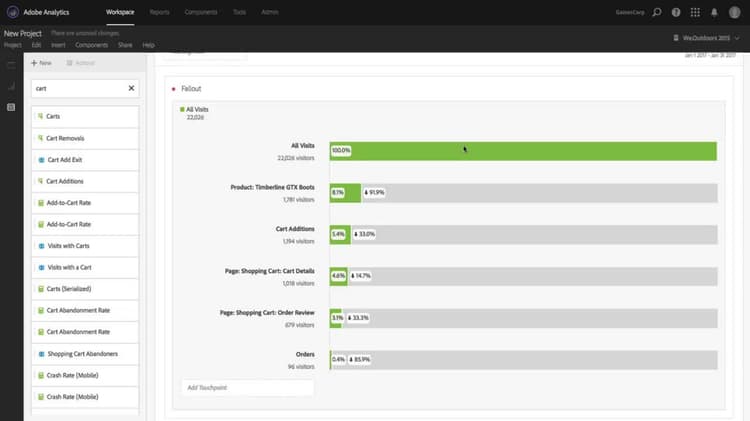This screenshot has width=750, height=421.
Task: Click the Add Touchpoint field
Action: click(248, 388)
